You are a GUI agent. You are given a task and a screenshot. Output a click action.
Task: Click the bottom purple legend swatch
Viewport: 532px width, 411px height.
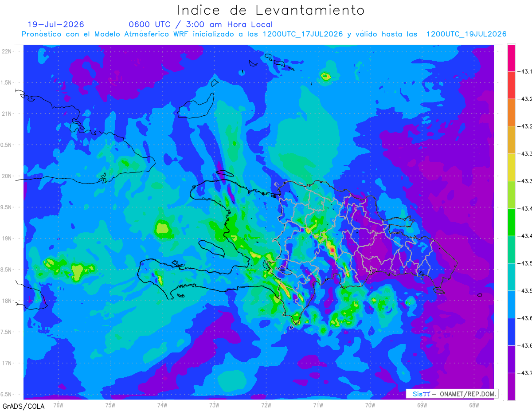511,386
